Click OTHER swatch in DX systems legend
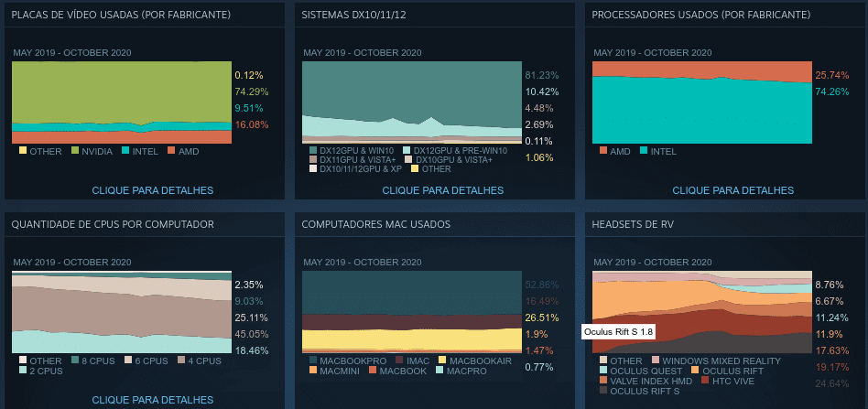Viewport: 868px width, 409px height. pyautogui.click(x=415, y=168)
